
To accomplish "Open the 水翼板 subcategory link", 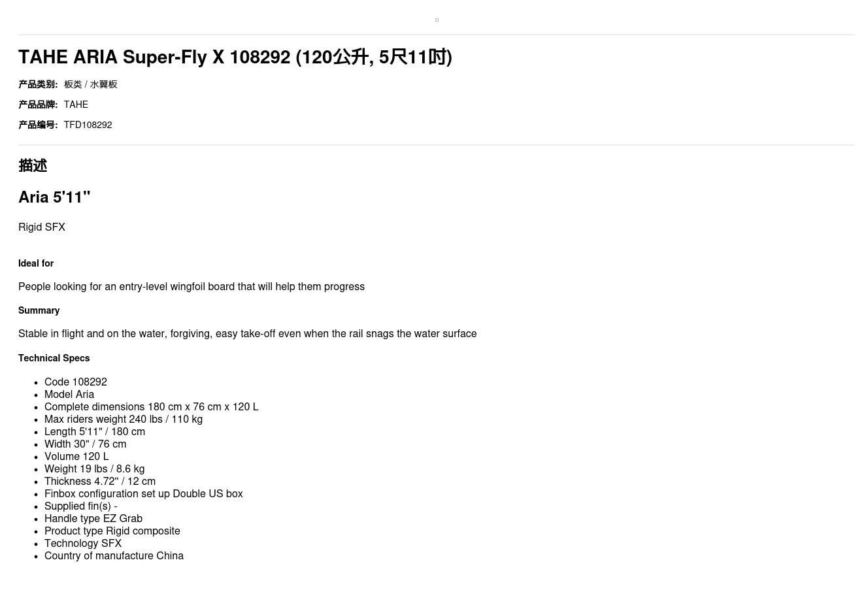I will (103, 84).
